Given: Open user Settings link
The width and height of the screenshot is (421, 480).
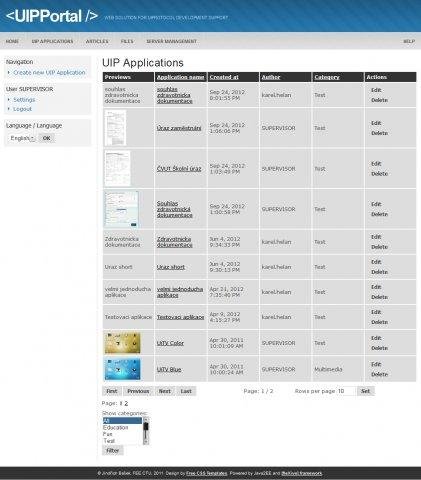Looking at the screenshot, I should [x=24, y=100].
